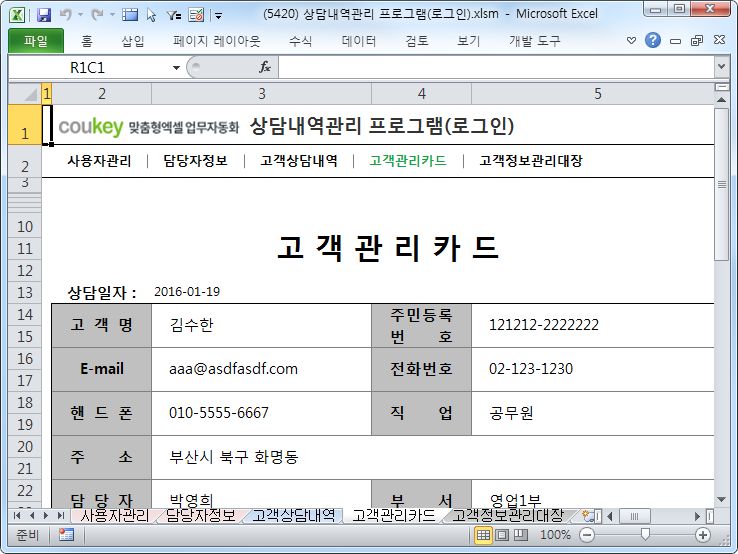
Task: Click the green 고객관리카드 navigation link
Action: click(408, 161)
